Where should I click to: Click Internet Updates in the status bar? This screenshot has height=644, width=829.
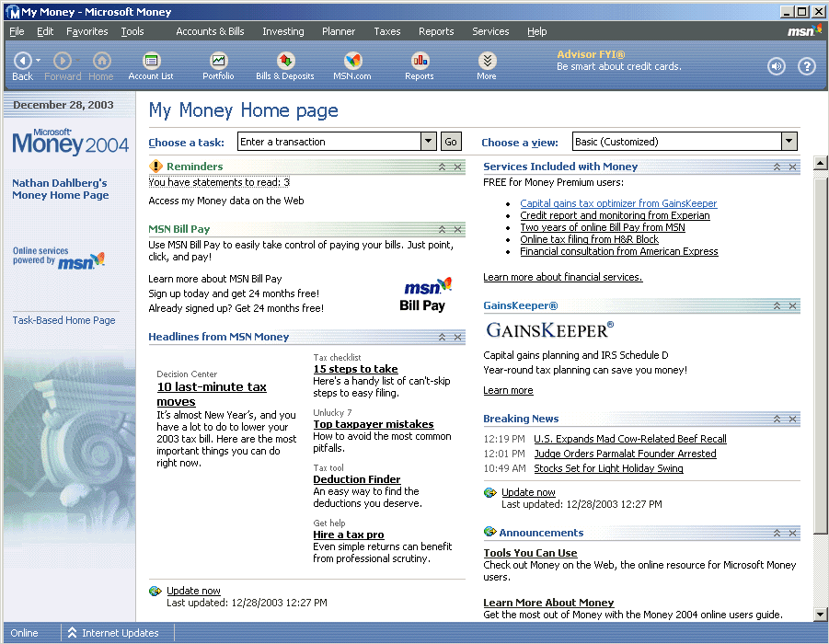point(120,633)
